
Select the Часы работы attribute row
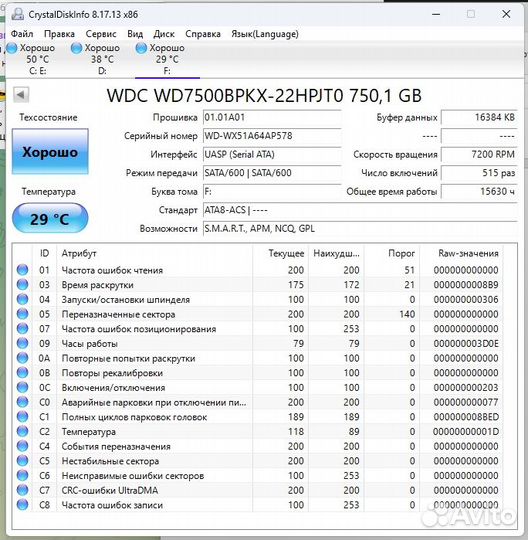pyautogui.click(x=258, y=343)
